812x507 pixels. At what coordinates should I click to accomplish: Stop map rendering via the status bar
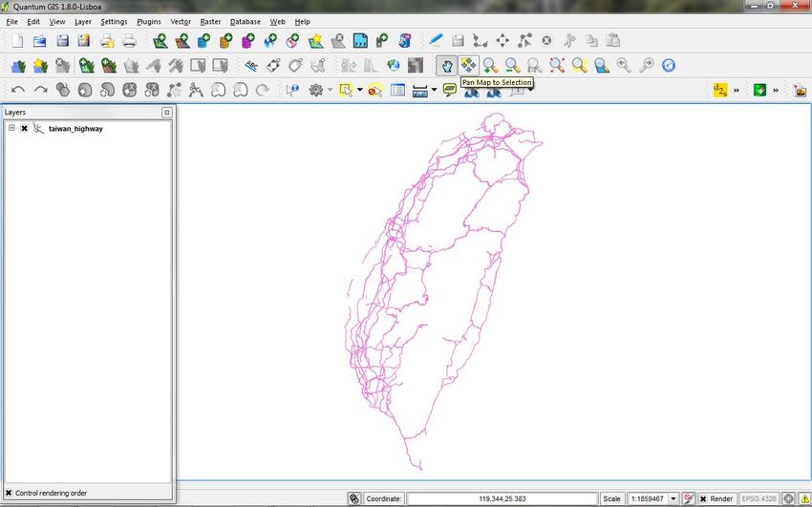pos(688,498)
